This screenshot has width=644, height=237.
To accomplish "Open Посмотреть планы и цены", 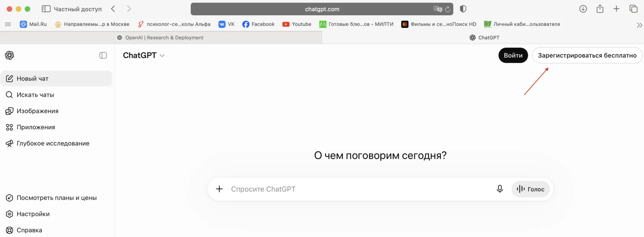I will pos(56,198).
